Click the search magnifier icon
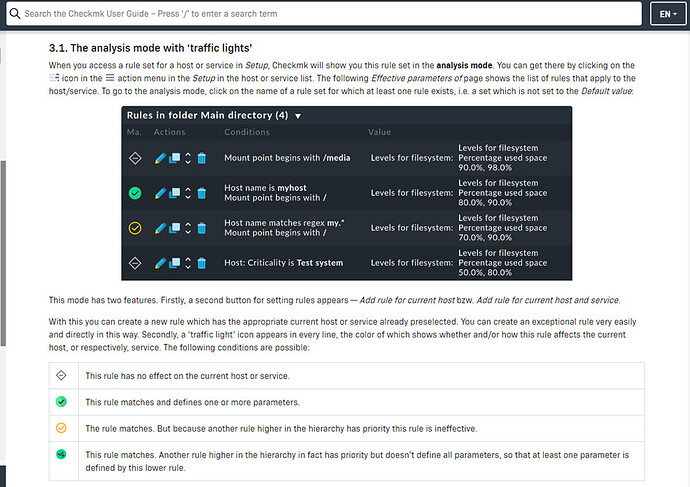Screen dimensions: 690x487 point(14,14)
